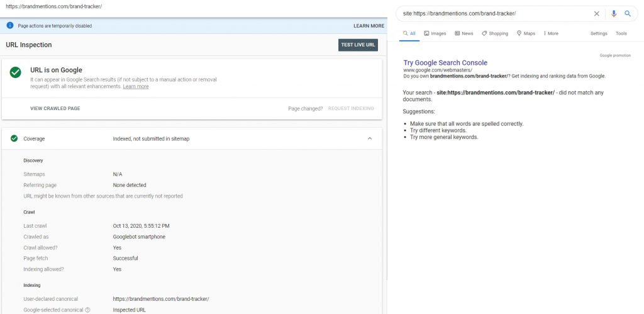
Task: Click 'Try more general keywords.' suggestion
Action: (x=444, y=137)
